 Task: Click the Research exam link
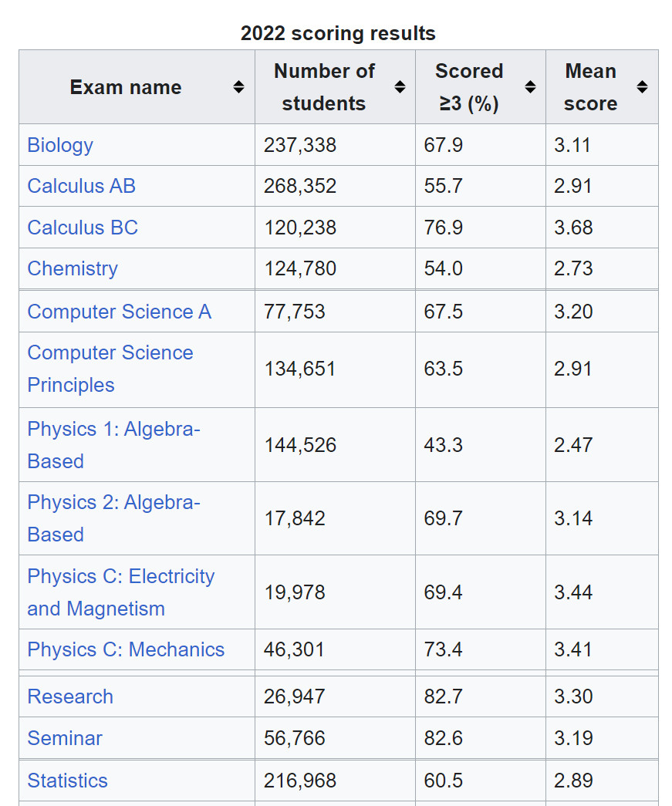point(70,696)
